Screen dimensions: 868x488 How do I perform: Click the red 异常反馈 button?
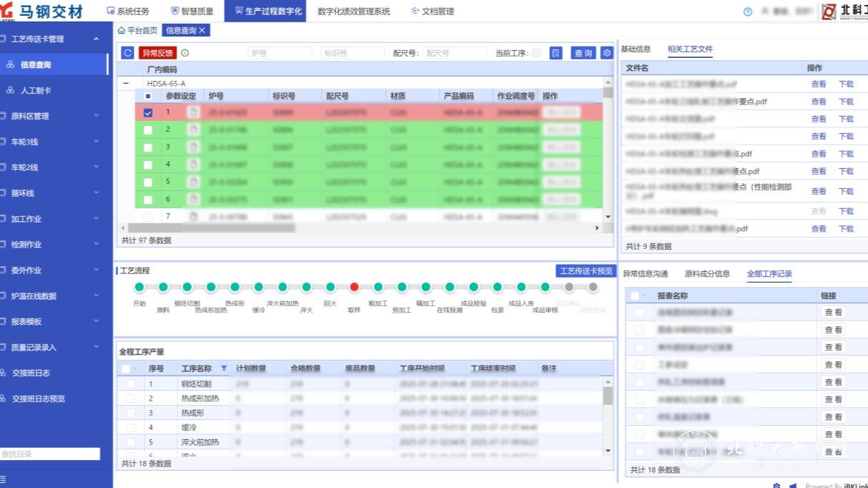point(157,53)
